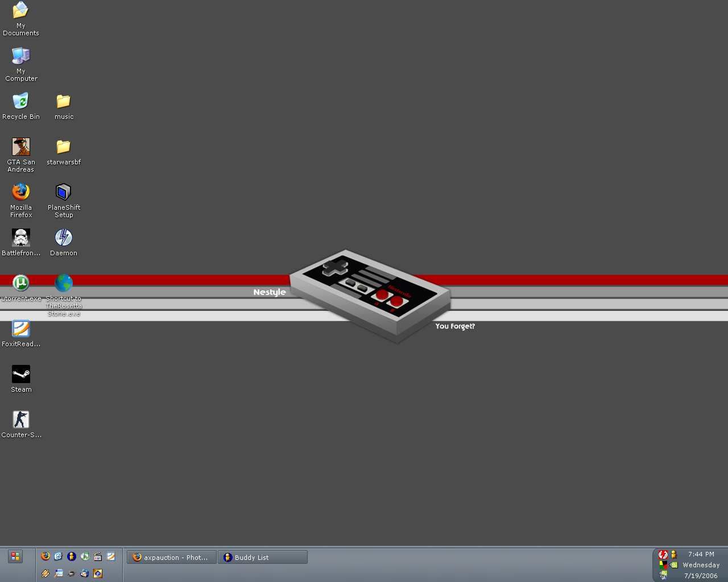Click the clapperboard quick launch icon
The height and width of the screenshot is (582, 728).
(x=98, y=556)
